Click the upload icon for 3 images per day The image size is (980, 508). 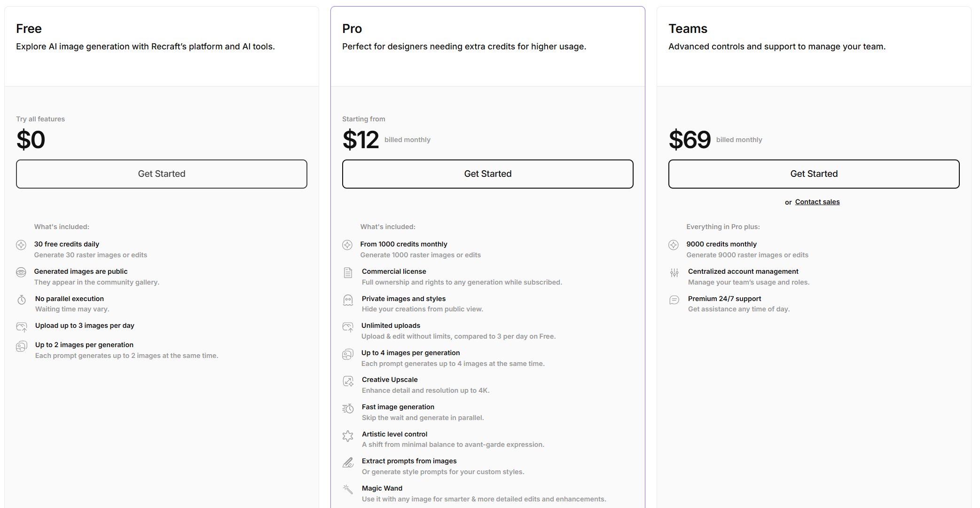pyautogui.click(x=22, y=327)
